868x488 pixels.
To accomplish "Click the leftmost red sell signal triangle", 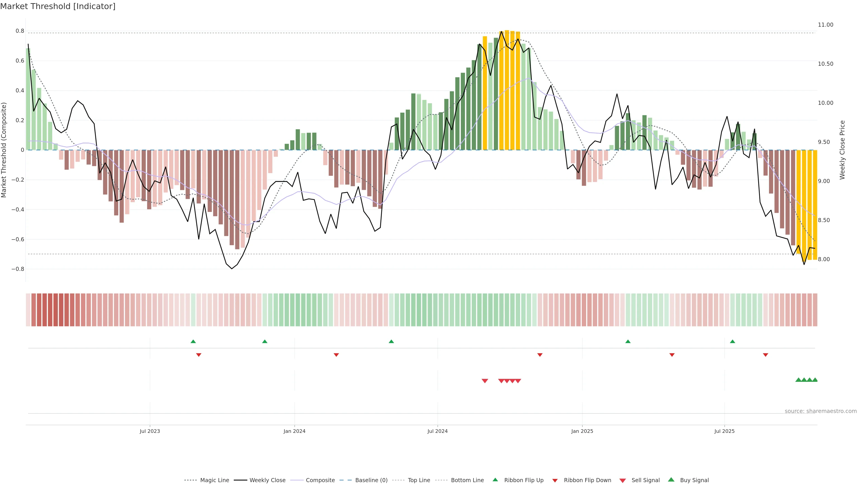I will [x=485, y=381].
